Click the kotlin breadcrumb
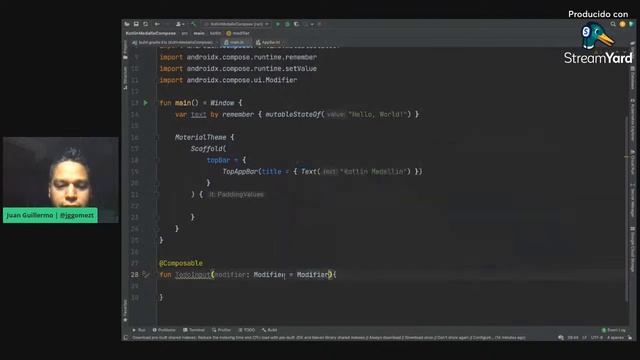 [216, 33]
